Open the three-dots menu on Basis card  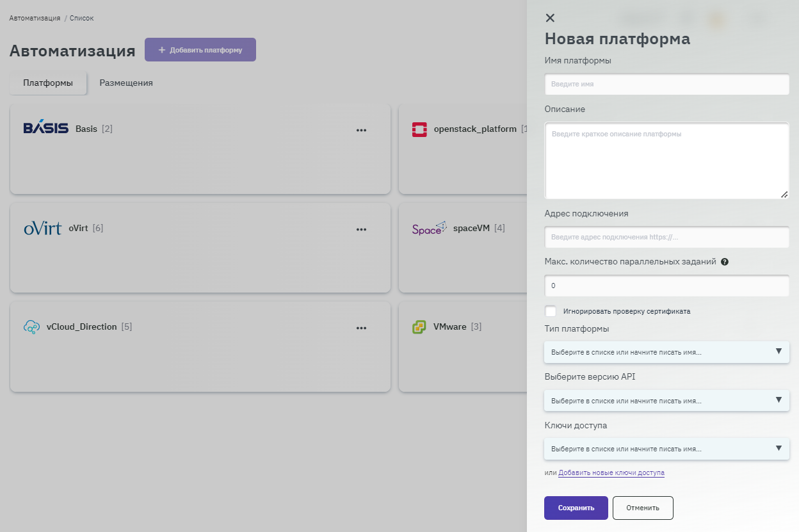pos(361,130)
